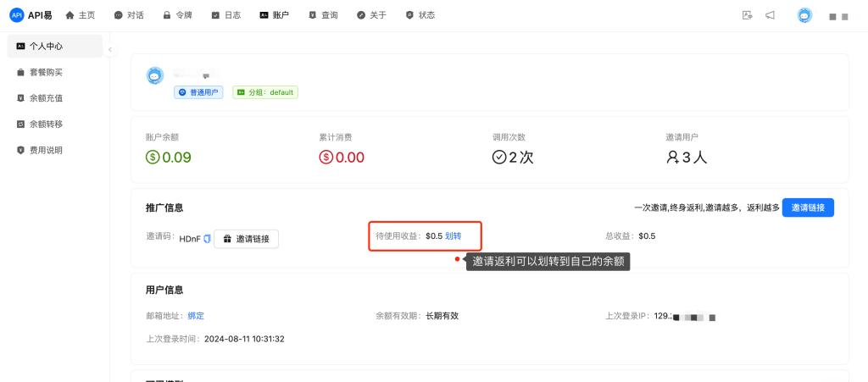Click the API易 logo icon
868x382 pixels.
(x=17, y=15)
